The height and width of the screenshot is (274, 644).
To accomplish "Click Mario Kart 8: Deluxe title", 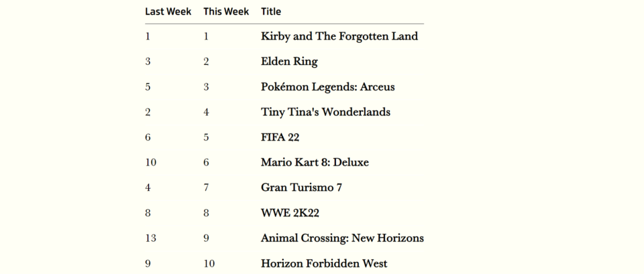I will click(315, 162).
